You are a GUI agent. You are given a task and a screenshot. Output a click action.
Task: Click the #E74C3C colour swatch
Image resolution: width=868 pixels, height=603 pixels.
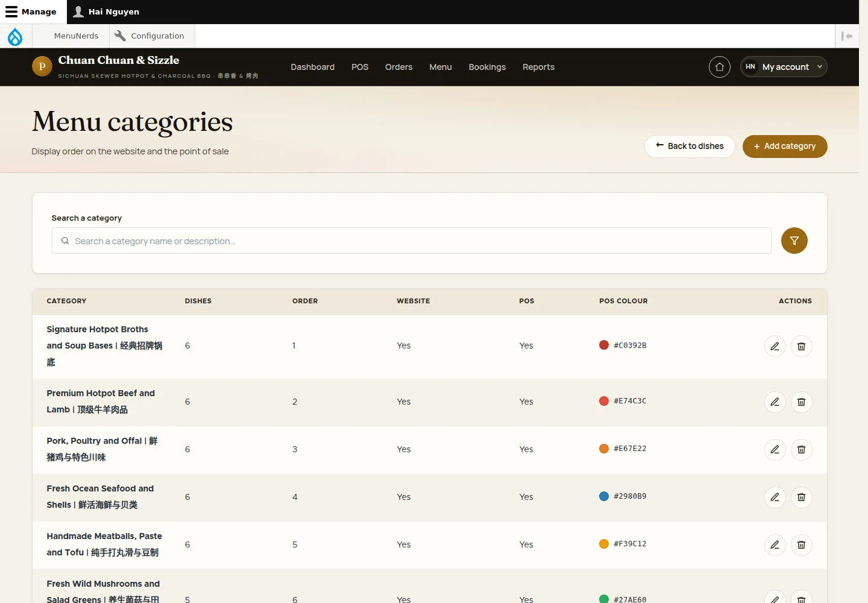click(x=604, y=401)
